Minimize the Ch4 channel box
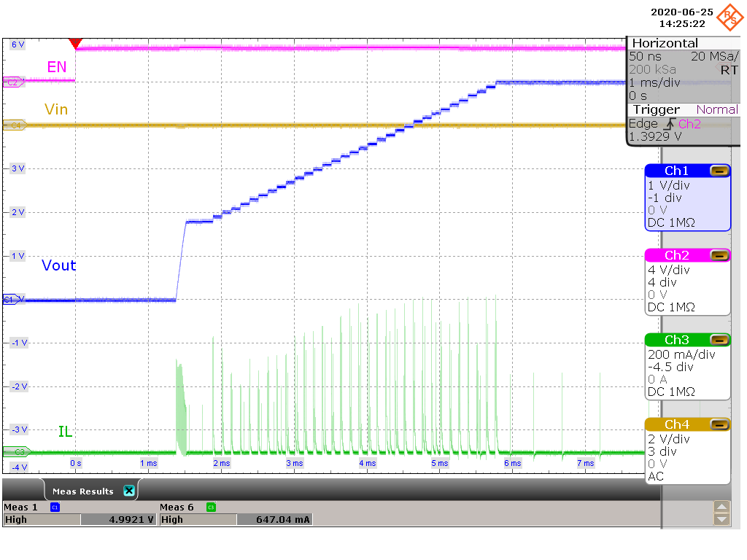Image resolution: width=747 pixels, height=560 pixels. click(x=719, y=424)
